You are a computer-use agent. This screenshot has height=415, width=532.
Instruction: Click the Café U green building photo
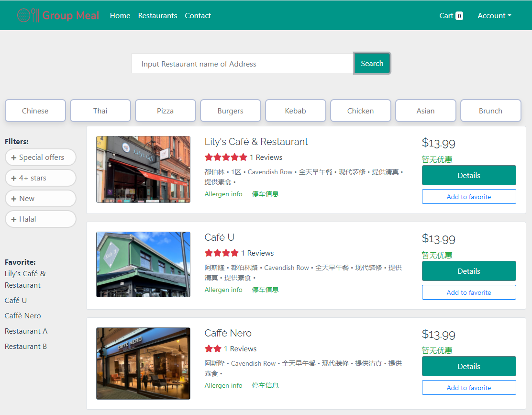pyautogui.click(x=143, y=264)
